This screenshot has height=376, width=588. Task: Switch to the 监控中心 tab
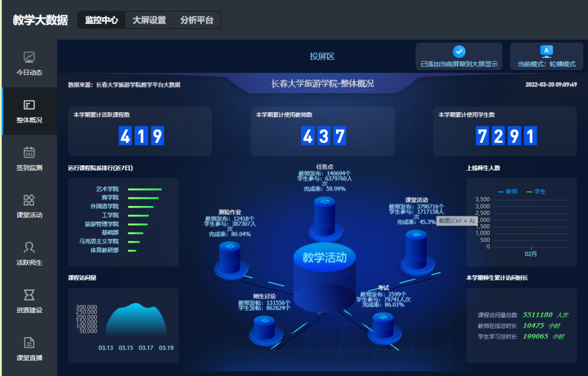[102, 20]
